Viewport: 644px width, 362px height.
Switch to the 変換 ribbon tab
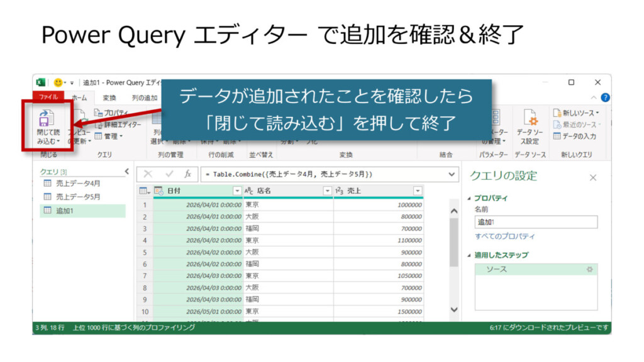tap(109, 97)
